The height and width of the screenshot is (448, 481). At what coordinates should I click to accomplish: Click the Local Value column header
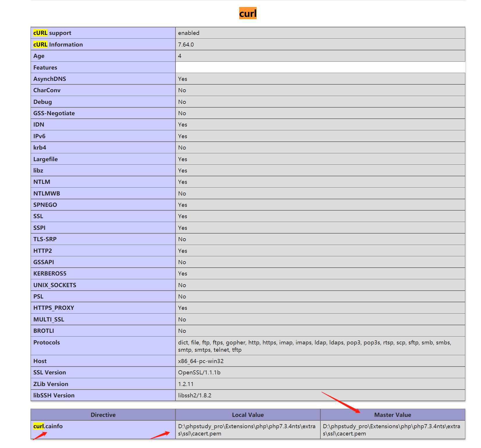[248, 415]
